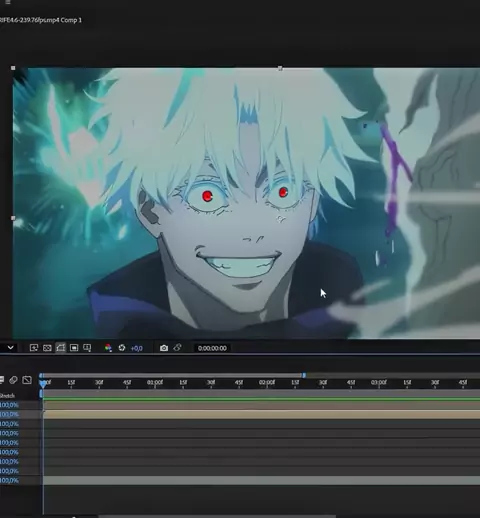
Task: Select the Comp 1 composition tab
Action: [x=71, y=20]
